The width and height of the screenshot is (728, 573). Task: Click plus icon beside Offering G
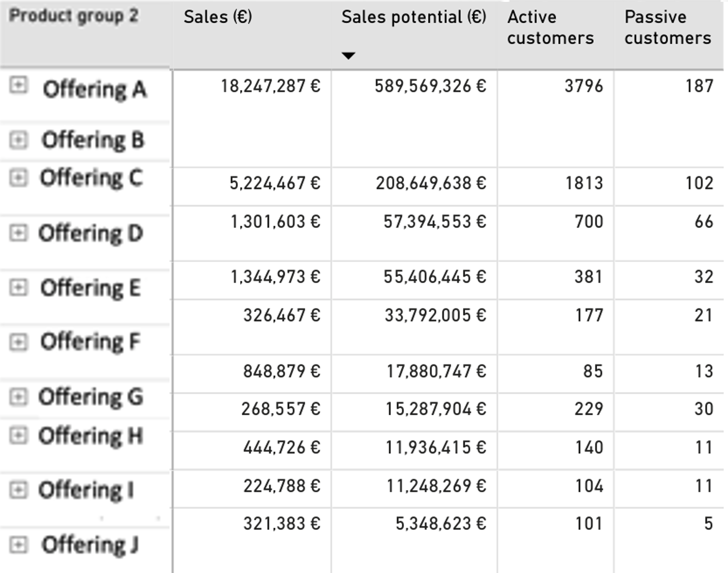(x=18, y=397)
